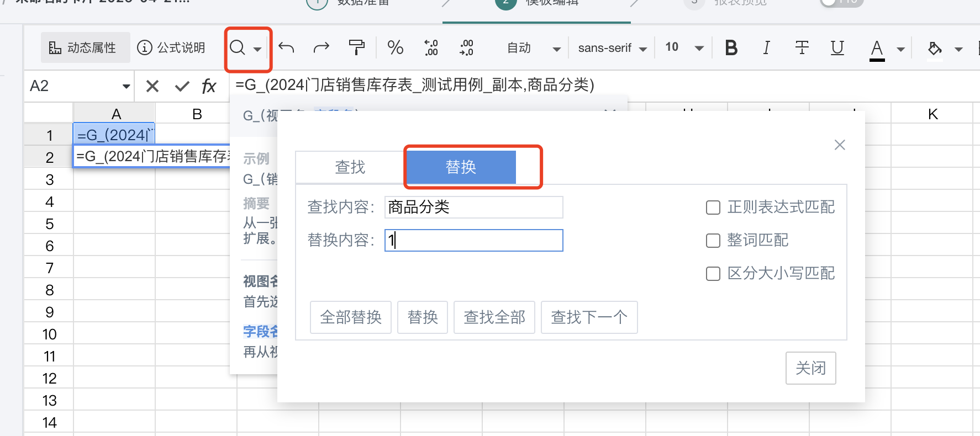Cancel formula edit with X icon

(x=152, y=86)
